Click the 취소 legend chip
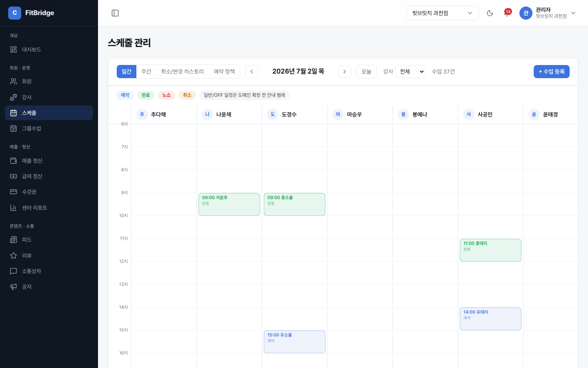The height and width of the screenshot is (368, 588). 187,95
